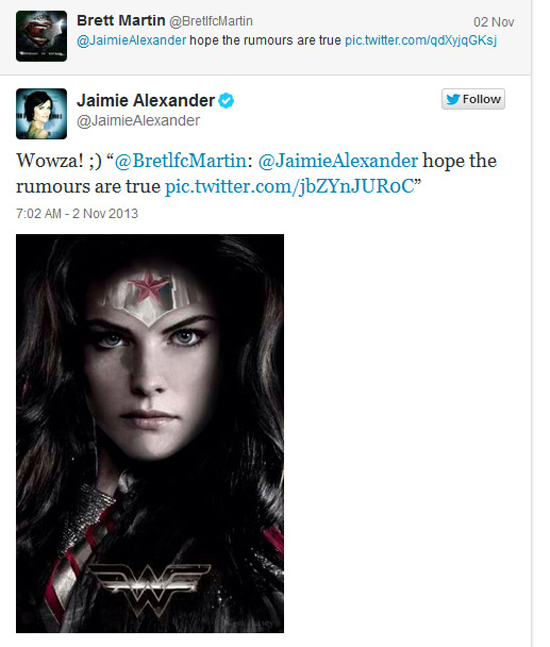Click the Wowza! tweet text

tap(256, 173)
